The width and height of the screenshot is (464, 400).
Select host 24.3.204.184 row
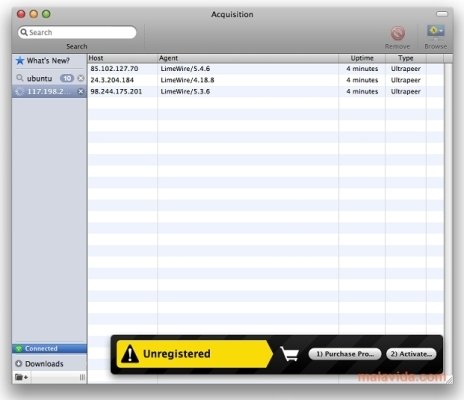tap(266, 80)
